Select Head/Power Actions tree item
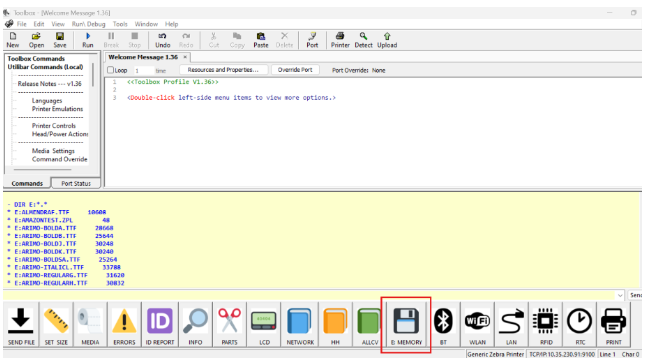 (60, 134)
